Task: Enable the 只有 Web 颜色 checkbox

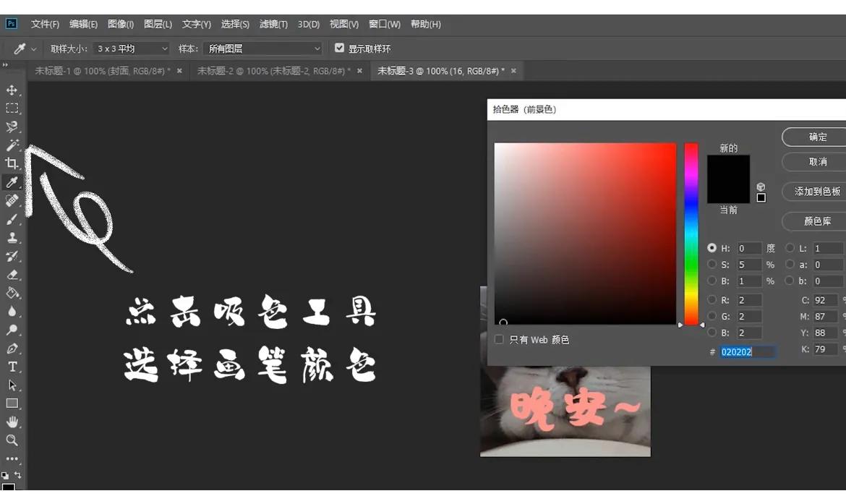Action: click(498, 339)
